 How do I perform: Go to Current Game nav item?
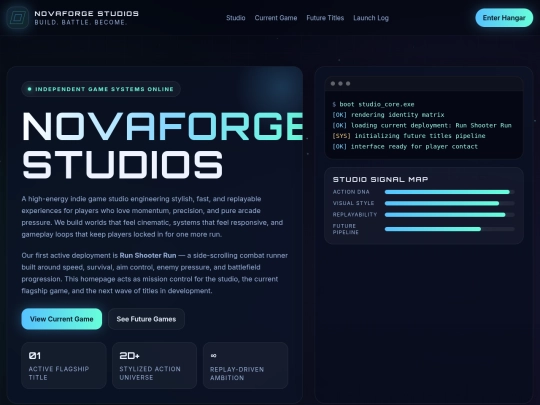coord(276,18)
